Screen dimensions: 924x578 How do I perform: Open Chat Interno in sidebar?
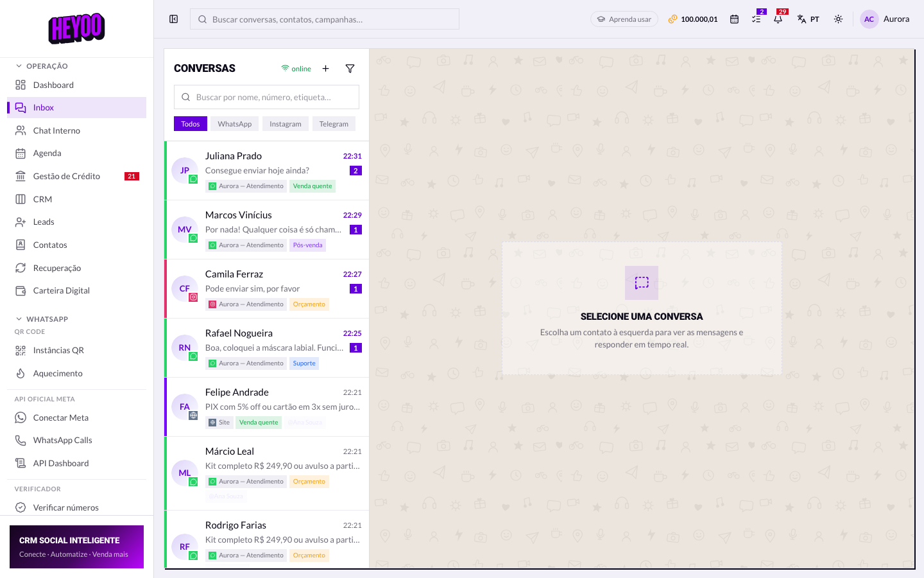coord(76,130)
